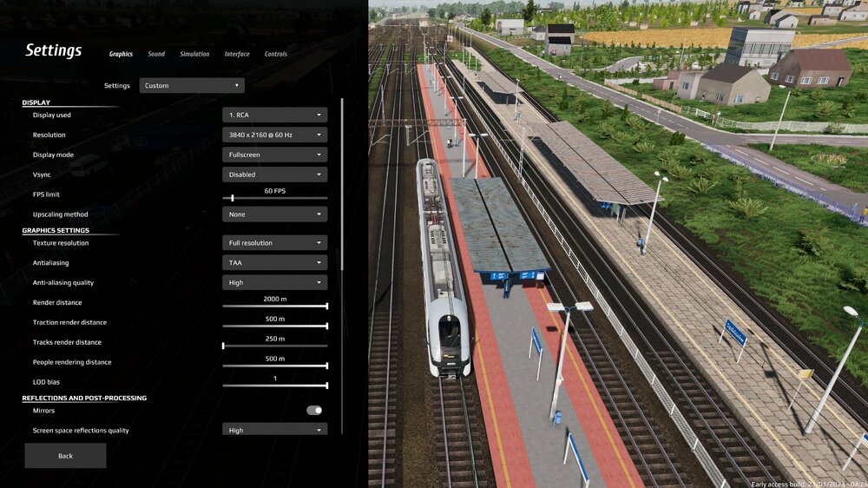Choose Antialiasing method from the TAA dropdown
The width and height of the screenshot is (868, 488).
274,263
